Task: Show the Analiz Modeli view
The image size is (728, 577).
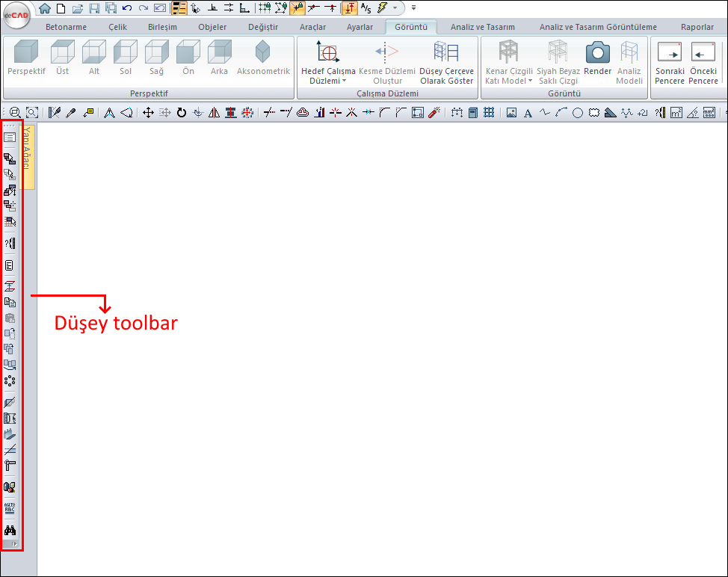Action: 629,62
